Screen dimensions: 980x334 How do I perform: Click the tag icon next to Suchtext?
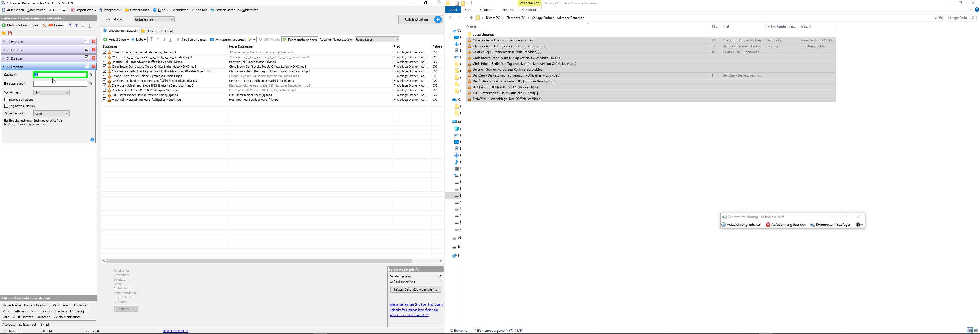[90, 75]
